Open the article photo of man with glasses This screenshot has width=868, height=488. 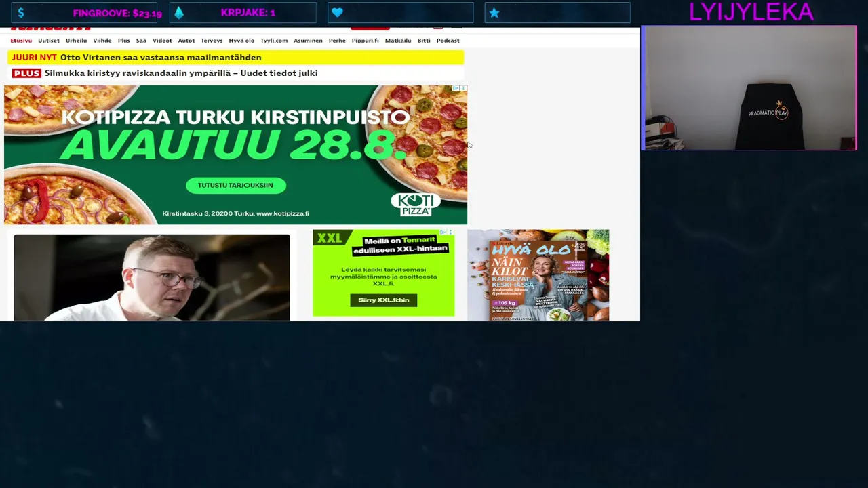pyautogui.click(x=152, y=277)
